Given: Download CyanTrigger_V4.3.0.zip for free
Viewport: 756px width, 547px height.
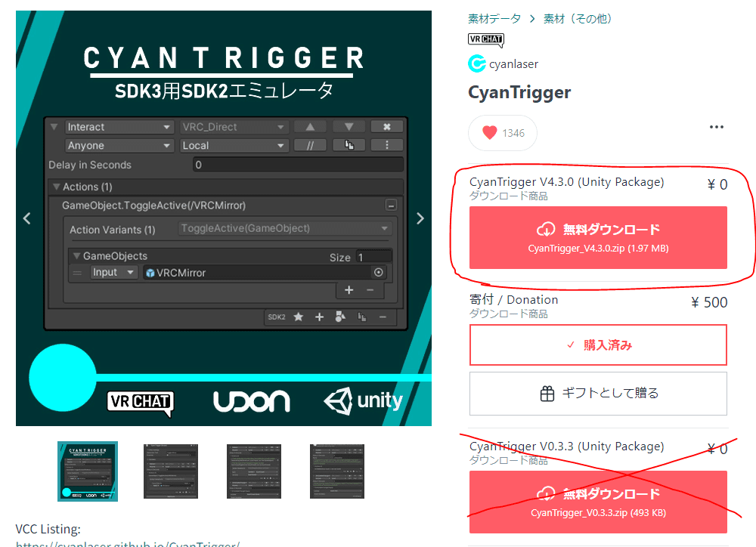Looking at the screenshot, I should coord(598,237).
